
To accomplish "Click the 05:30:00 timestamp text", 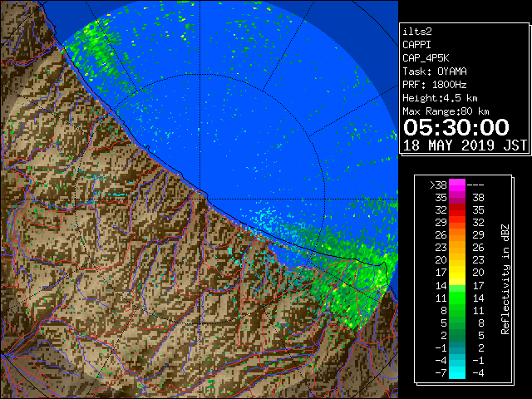I will click(456, 127).
